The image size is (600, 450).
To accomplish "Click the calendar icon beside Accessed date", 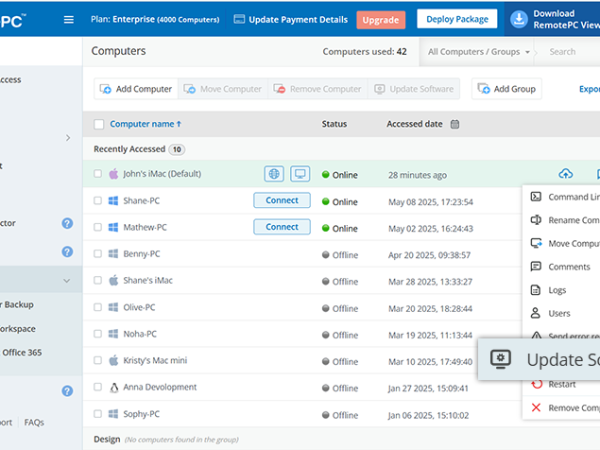I will point(455,124).
